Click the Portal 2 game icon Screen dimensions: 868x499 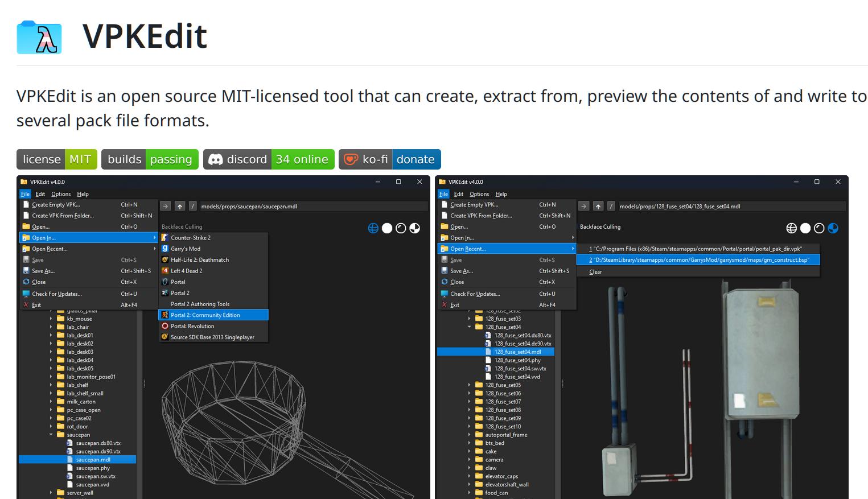(x=165, y=293)
